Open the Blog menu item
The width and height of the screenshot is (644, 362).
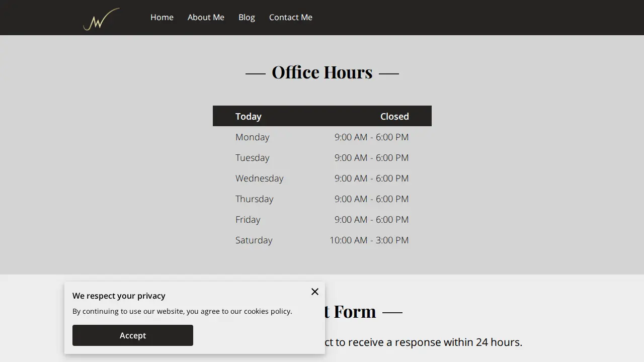[247, 17]
